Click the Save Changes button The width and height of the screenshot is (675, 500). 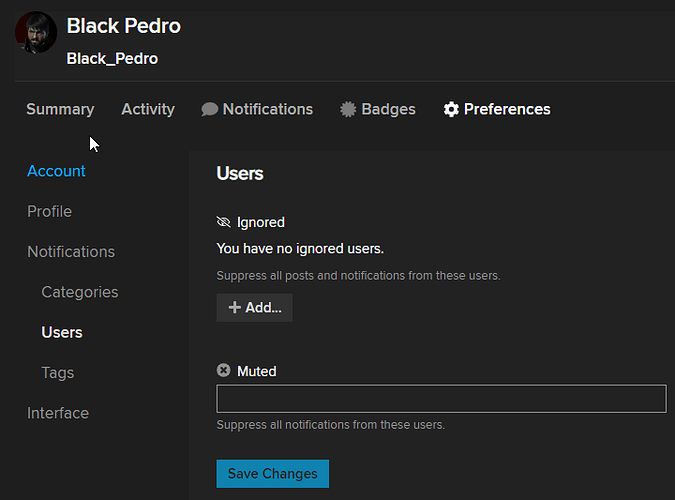tap(272, 474)
